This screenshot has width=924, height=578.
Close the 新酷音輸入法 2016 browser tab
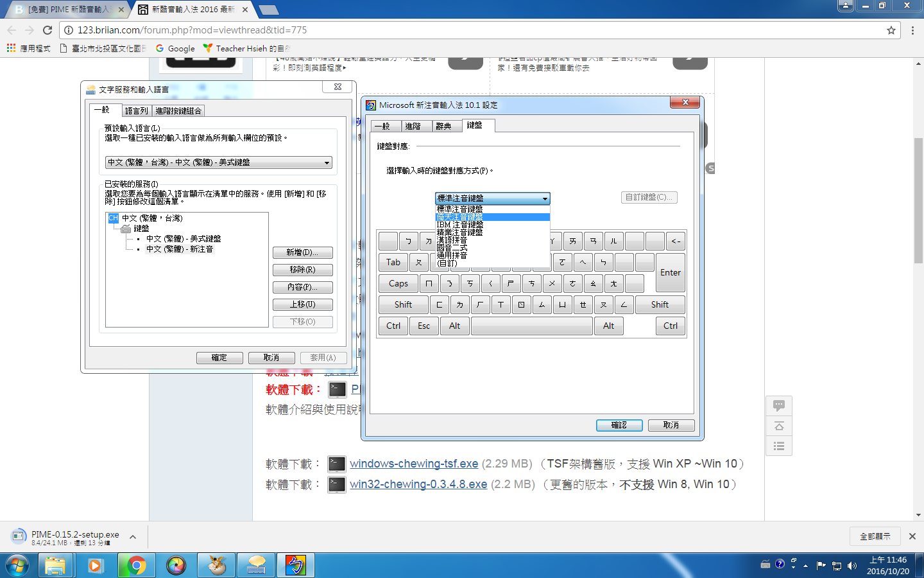coord(245,10)
